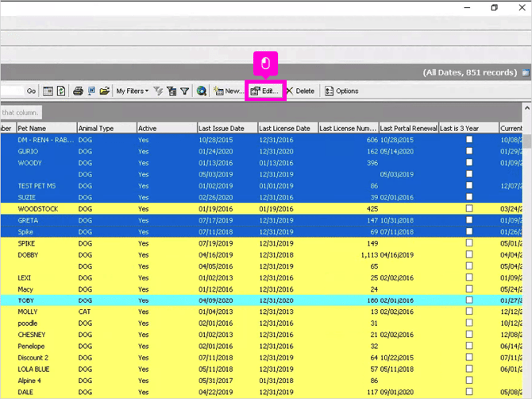The height and width of the screenshot is (399, 532).
Task: Click the poodle pet name
Action: [x=28, y=323]
